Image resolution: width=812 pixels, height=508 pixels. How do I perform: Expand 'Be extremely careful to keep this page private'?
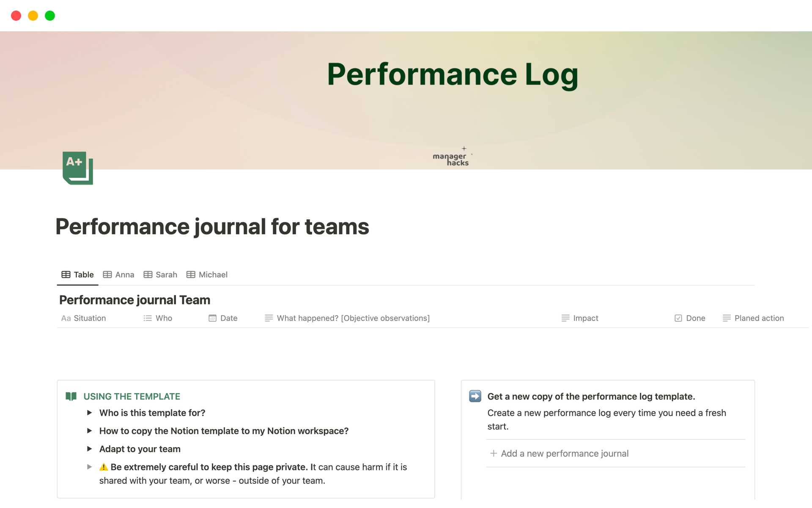[89, 467]
